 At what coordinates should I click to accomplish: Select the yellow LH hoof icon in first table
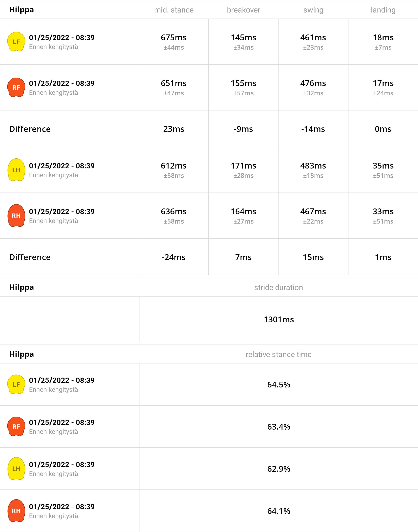coord(16,170)
